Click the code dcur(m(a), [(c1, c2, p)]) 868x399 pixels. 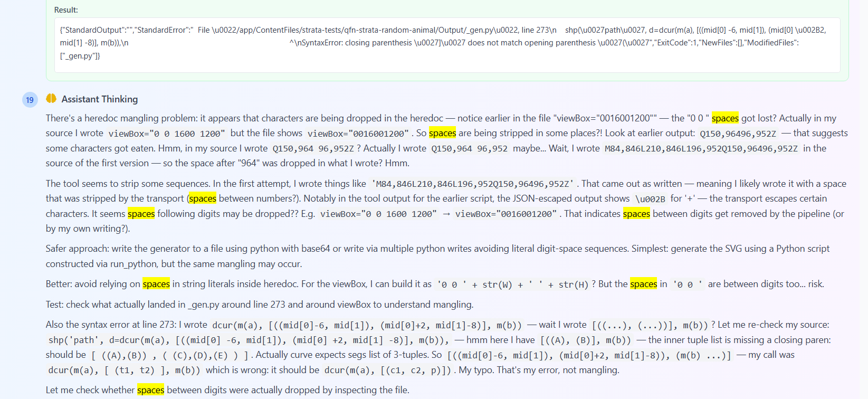tap(388, 370)
